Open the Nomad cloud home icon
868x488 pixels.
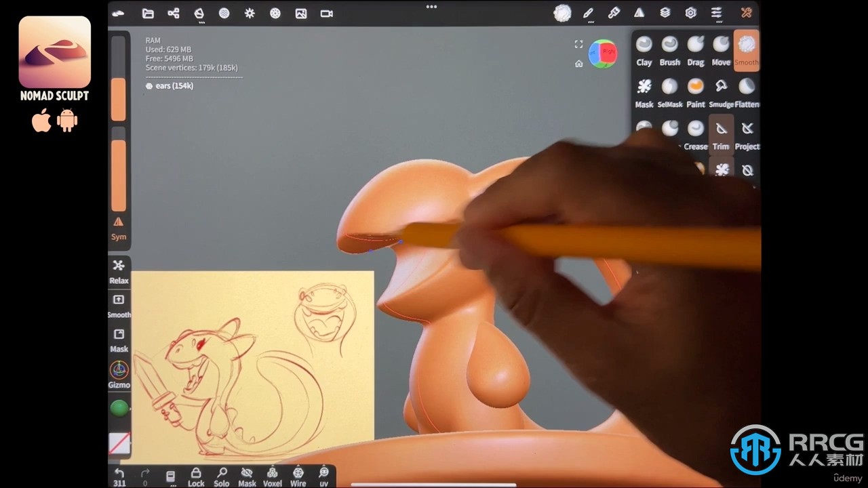pos(119,13)
